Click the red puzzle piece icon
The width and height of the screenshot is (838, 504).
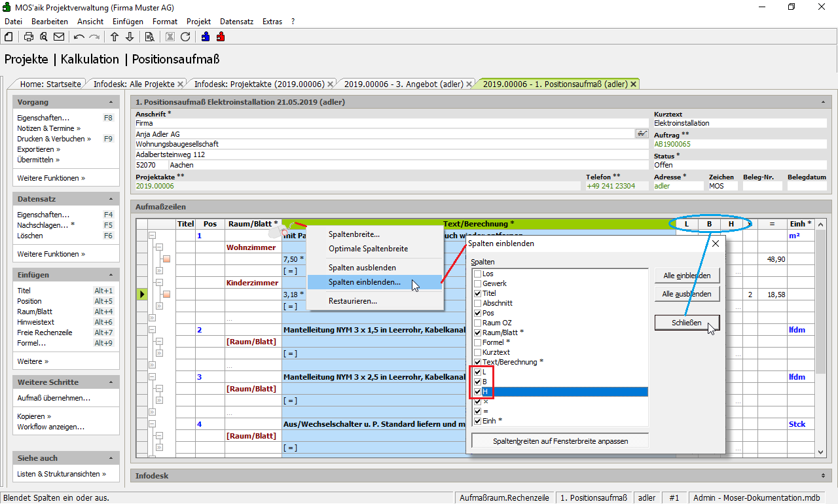221,37
